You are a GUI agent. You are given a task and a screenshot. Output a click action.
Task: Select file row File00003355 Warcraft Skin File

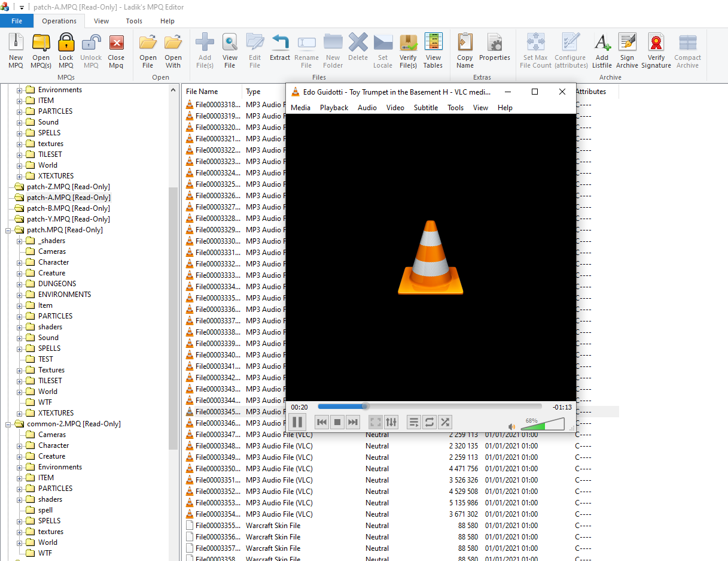pos(400,526)
